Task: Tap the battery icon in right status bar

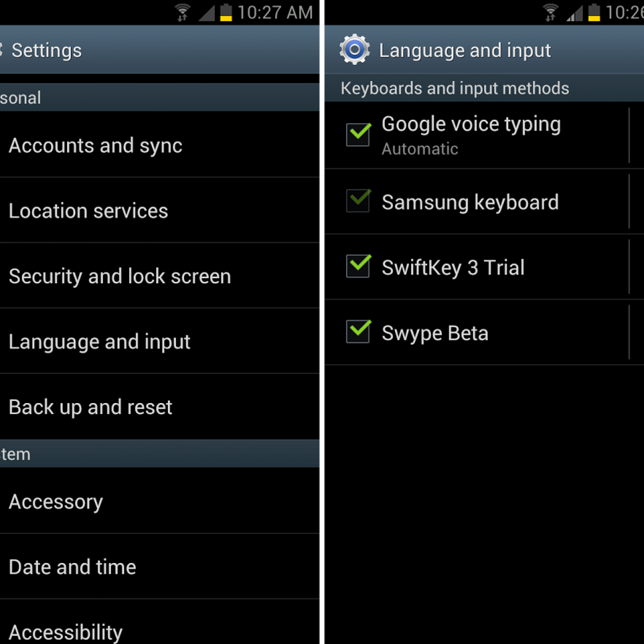Action: [594, 12]
